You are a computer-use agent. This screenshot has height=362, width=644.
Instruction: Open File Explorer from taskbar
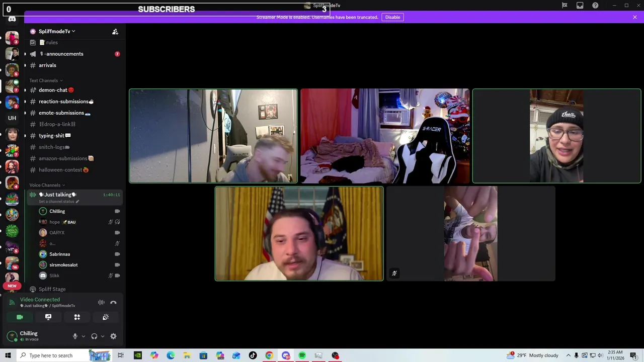187,355
